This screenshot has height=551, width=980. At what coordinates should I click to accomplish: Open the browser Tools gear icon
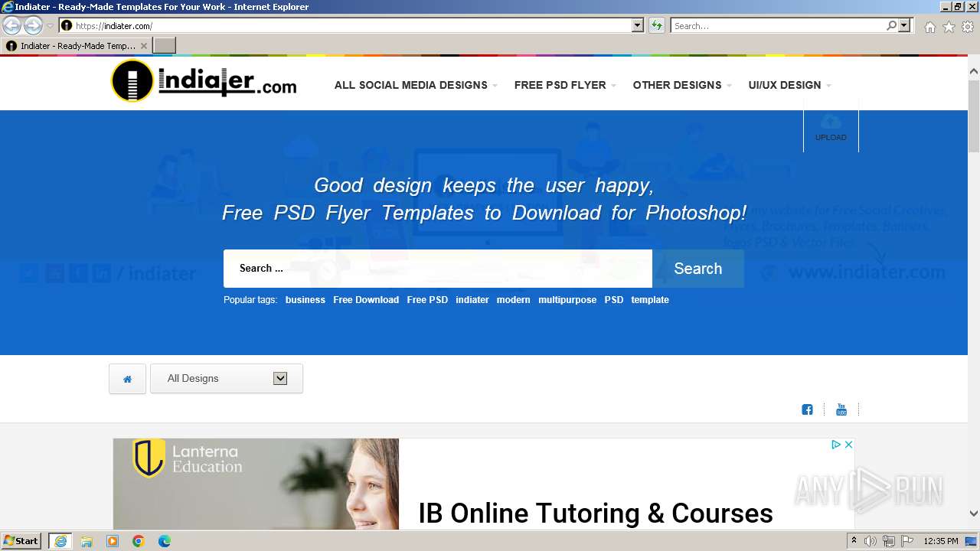click(x=968, y=27)
